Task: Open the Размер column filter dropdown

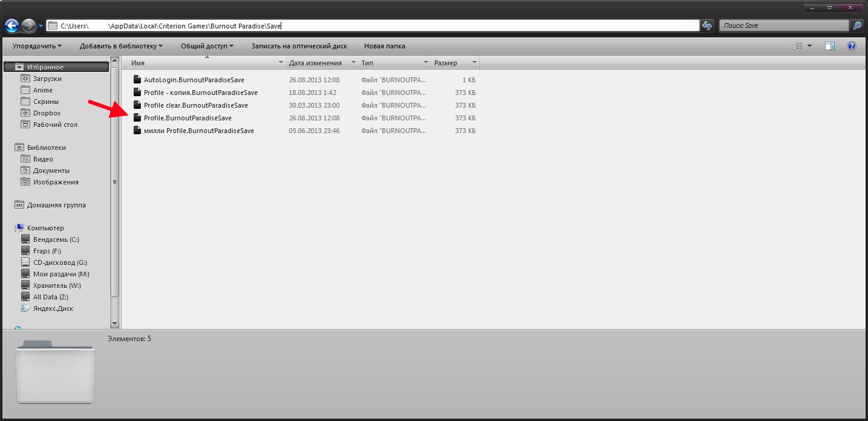Action: click(x=474, y=63)
